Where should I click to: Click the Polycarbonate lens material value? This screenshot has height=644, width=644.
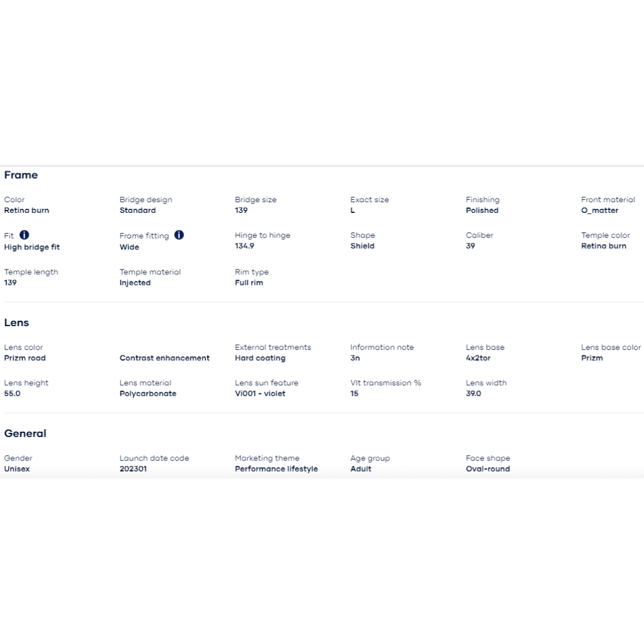point(148,394)
